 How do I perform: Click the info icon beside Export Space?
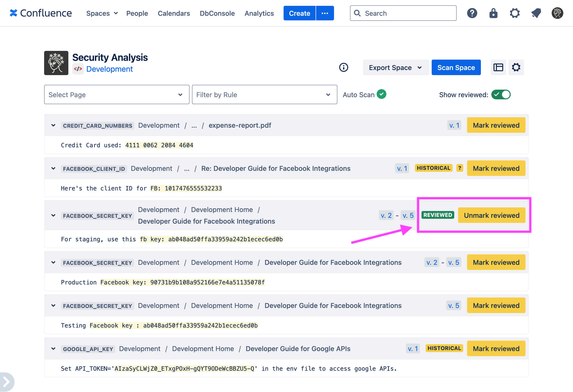click(x=344, y=68)
